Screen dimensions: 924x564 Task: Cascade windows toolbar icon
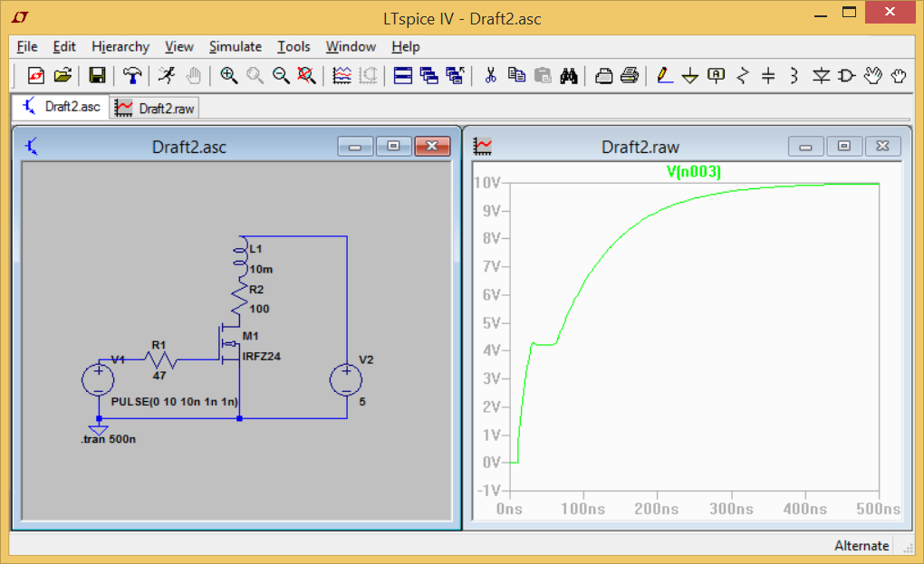click(429, 75)
